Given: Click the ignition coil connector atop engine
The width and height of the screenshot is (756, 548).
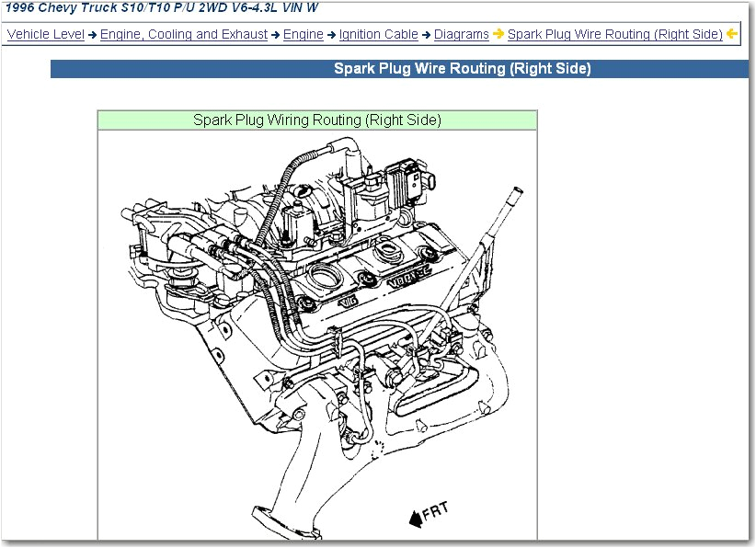Looking at the screenshot, I should pos(406,175).
